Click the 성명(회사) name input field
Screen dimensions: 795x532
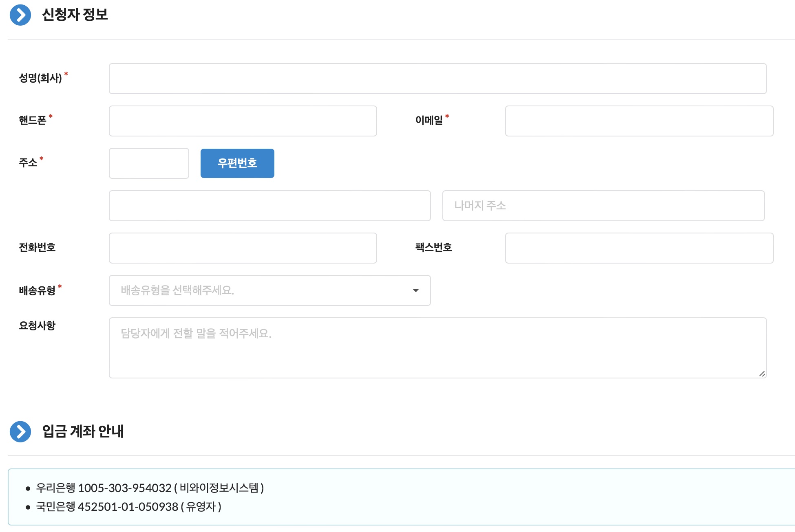coord(436,78)
